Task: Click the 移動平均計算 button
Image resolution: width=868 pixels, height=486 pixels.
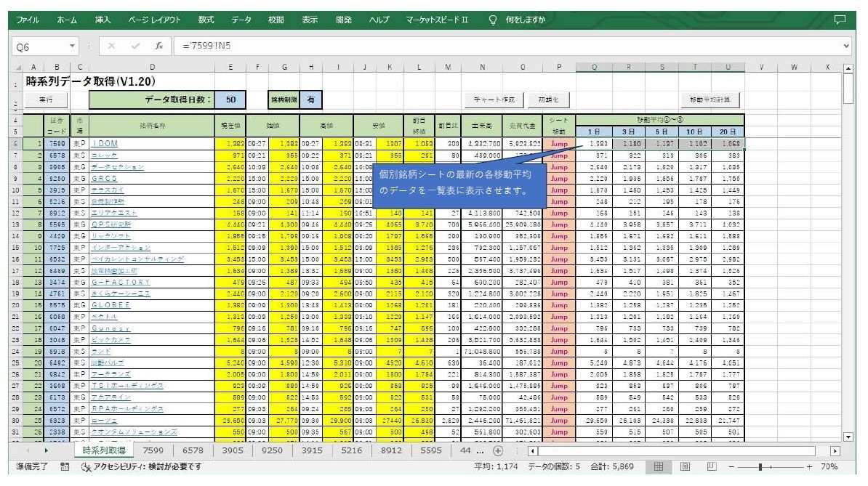Action: [710, 100]
